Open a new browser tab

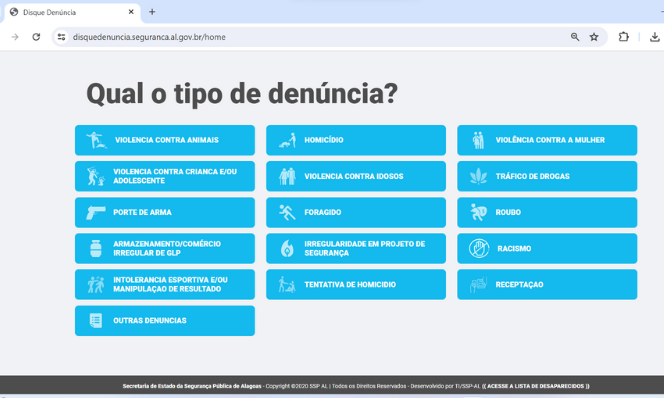(152, 12)
